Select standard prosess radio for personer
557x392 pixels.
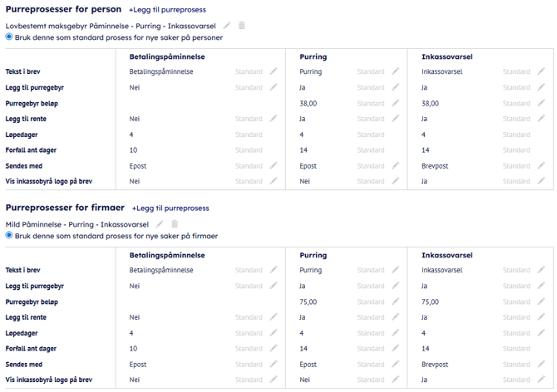click(x=10, y=37)
